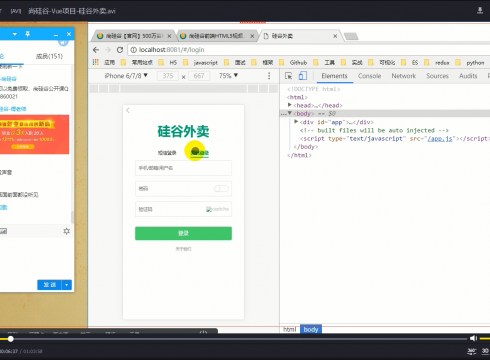The width and height of the screenshot is (490, 360).
Task: Select the body breadcrumb in DevTools
Action: pos(311,329)
